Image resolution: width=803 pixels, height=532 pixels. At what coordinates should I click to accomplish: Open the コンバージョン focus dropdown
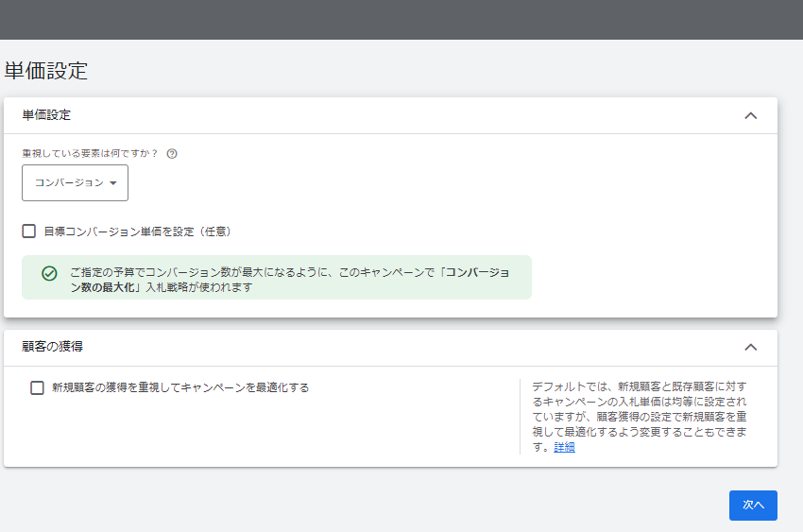point(75,182)
